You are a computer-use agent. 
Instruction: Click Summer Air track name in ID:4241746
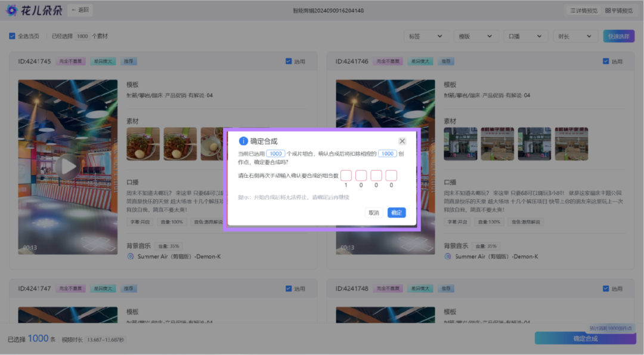point(497,257)
